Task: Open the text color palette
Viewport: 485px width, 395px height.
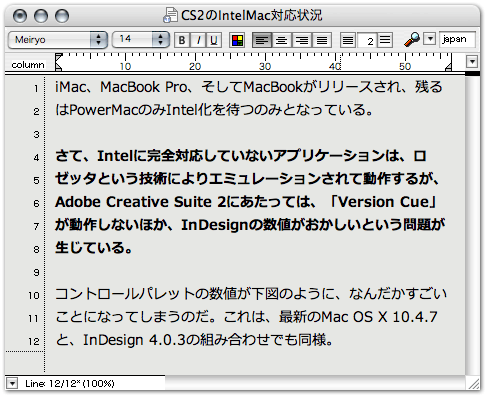Action: [237, 40]
